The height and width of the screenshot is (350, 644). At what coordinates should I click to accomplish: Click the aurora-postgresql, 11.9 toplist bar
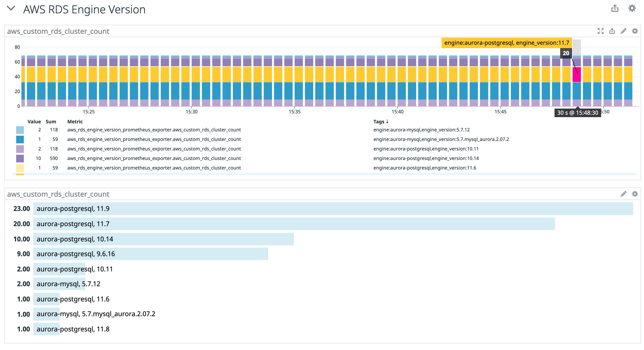click(x=332, y=209)
